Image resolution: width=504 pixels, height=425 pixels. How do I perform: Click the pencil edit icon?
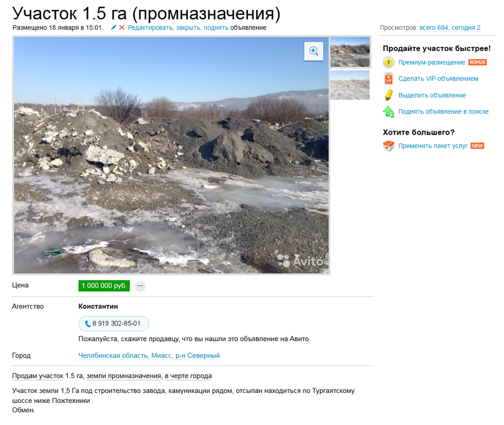pyautogui.click(x=113, y=28)
